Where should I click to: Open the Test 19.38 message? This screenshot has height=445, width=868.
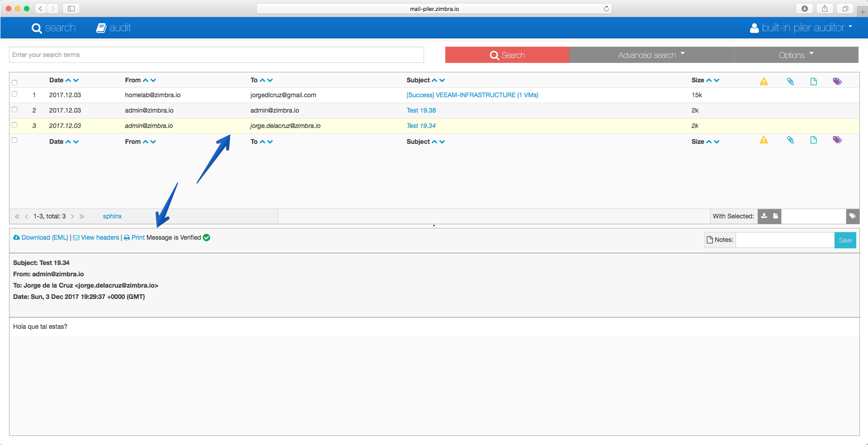coord(421,110)
